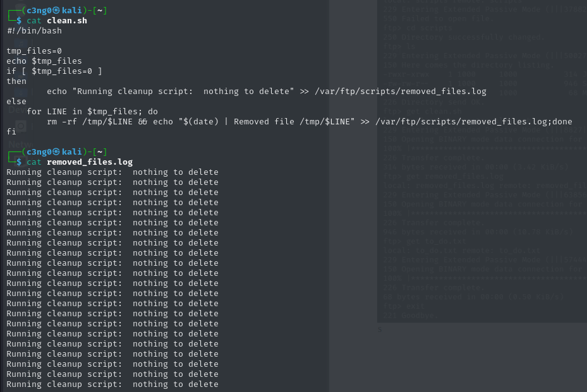Select the #!/bin/bash shebang line

coord(34,31)
